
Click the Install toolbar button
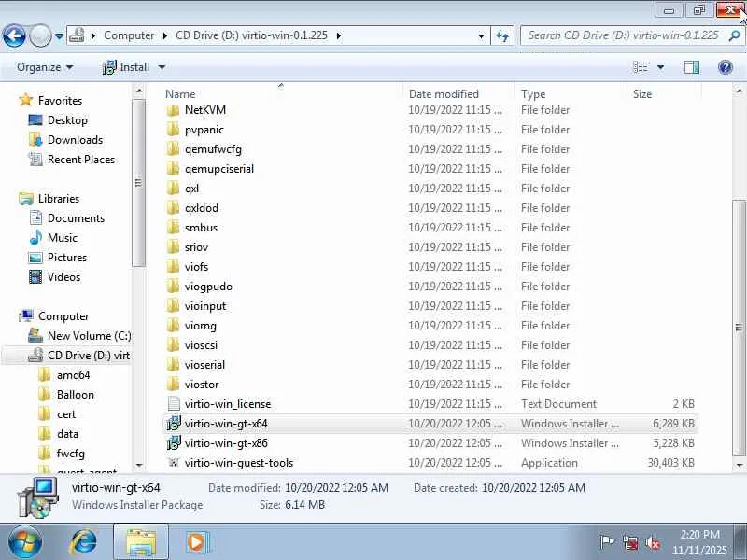click(126, 67)
